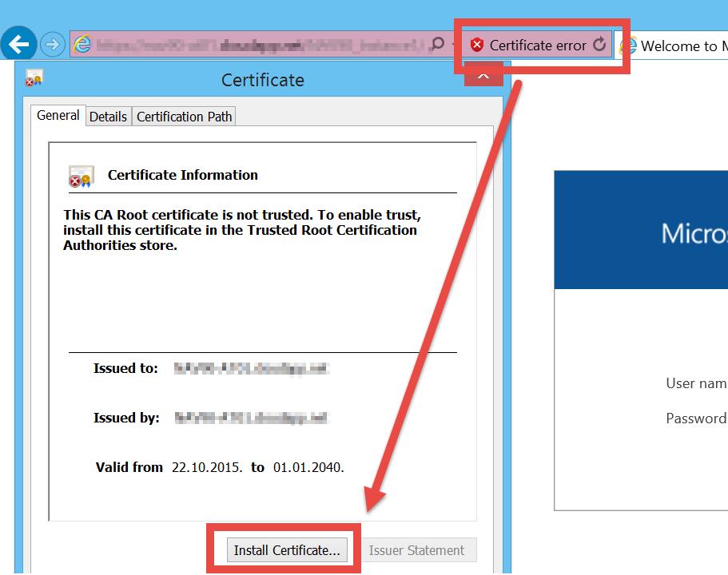Screen dimensions: 728x575
Task: Click the browser Back arrow button
Action: pyautogui.click(x=19, y=44)
